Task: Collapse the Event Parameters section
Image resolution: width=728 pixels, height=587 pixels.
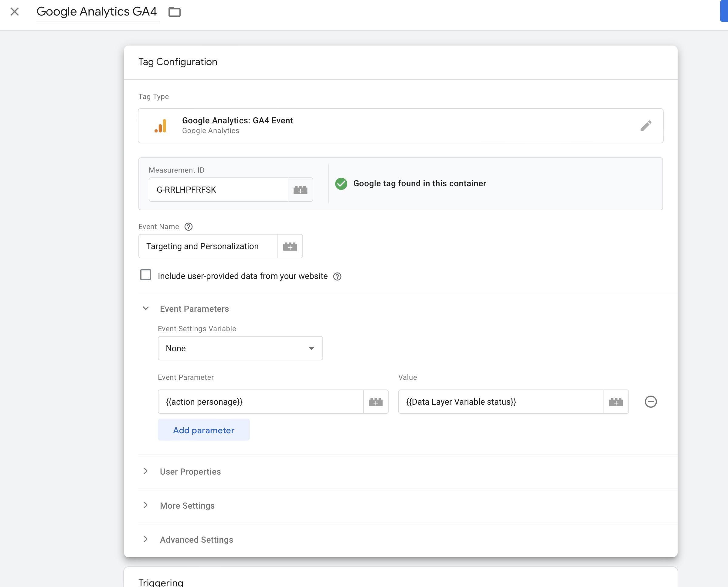Action: click(x=146, y=308)
